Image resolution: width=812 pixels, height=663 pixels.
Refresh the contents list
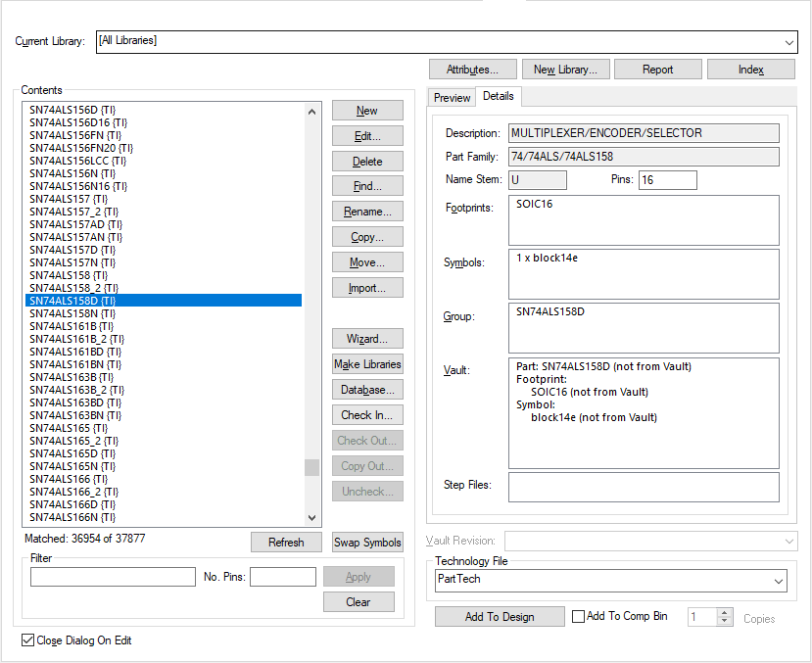(286, 543)
